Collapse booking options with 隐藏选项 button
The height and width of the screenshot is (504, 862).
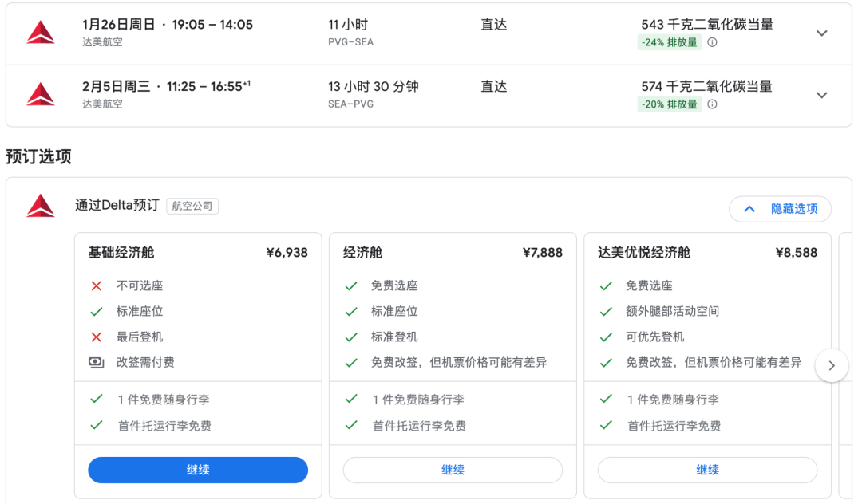(780, 209)
